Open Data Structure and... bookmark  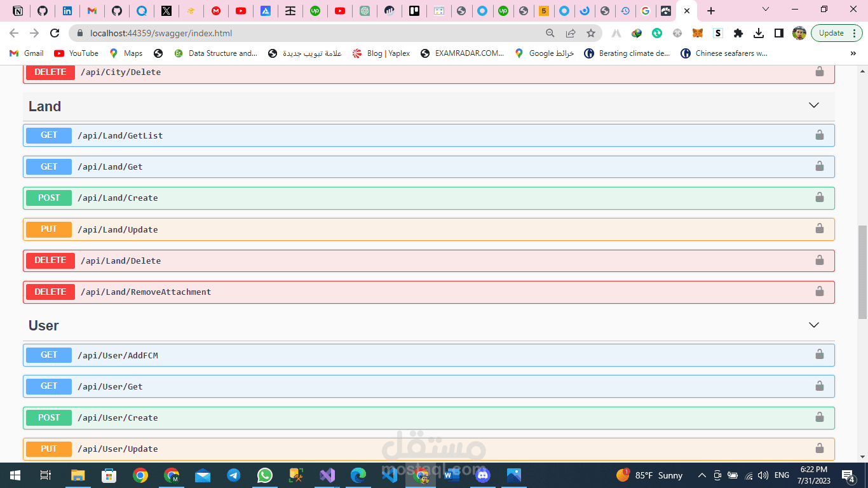click(215, 53)
